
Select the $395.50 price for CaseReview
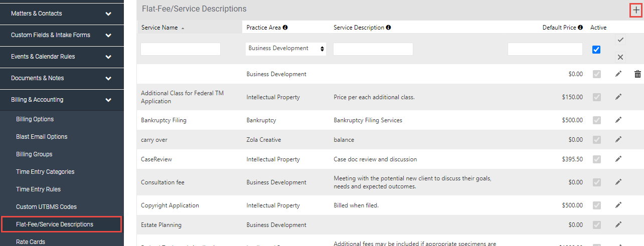point(573,159)
